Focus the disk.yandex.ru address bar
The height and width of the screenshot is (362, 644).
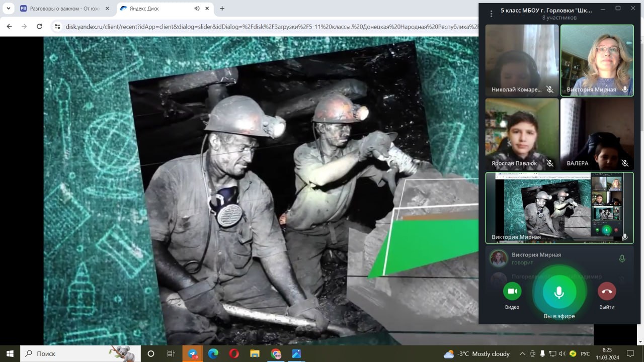point(272,26)
